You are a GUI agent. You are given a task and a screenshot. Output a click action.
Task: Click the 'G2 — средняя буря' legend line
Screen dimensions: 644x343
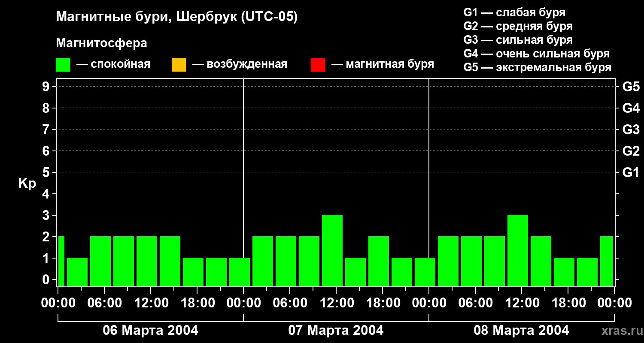[518, 26]
